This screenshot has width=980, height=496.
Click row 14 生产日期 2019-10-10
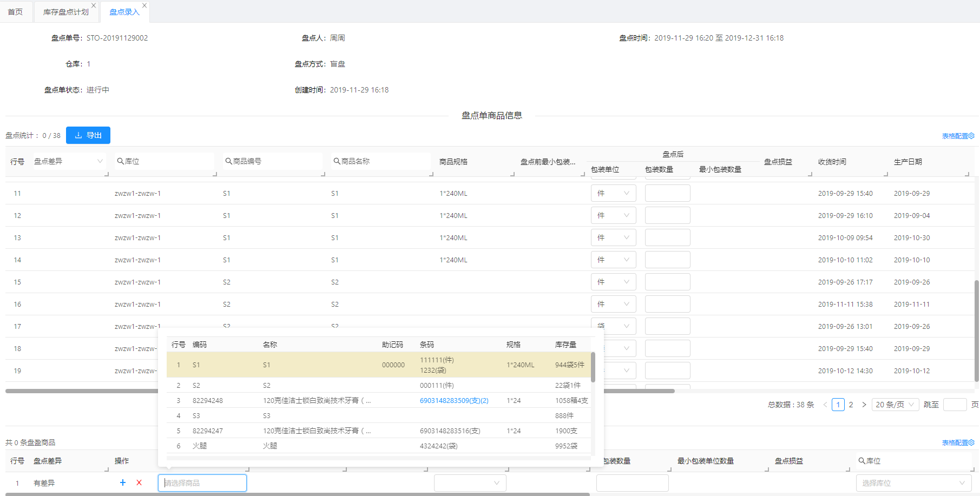(912, 260)
